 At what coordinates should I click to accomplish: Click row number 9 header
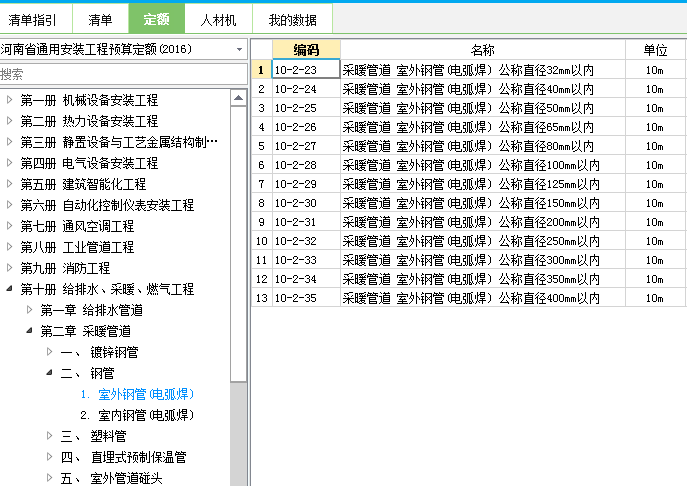click(262, 222)
